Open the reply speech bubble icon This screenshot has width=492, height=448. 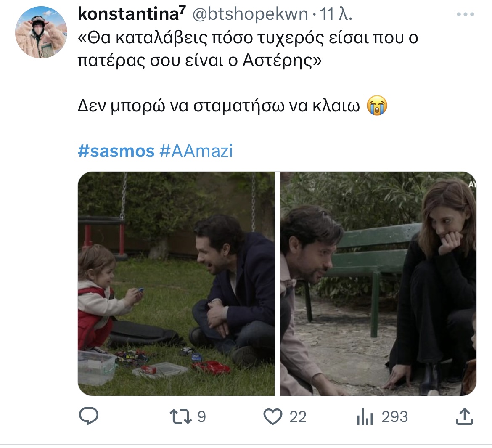[x=88, y=416]
